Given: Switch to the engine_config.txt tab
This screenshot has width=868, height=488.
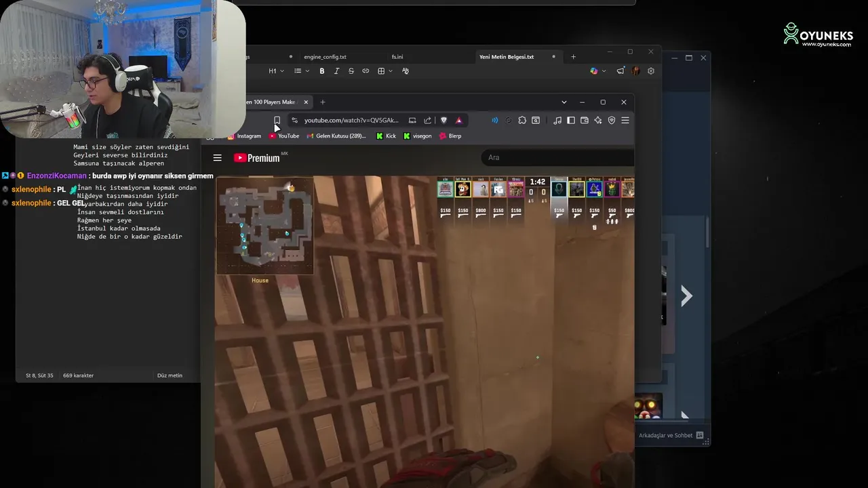Looking at the screenshot, I should click(325, 57).
